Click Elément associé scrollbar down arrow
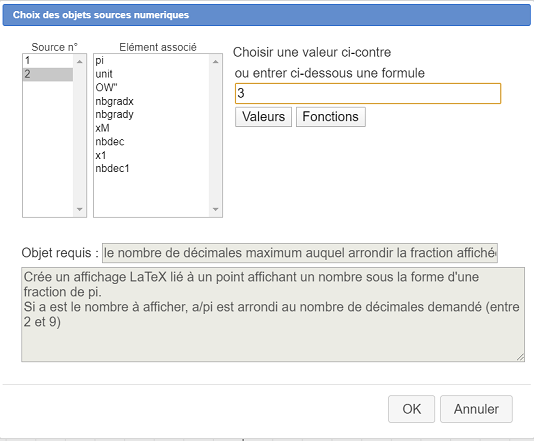 pyautogui.click(x=215, y=209)
